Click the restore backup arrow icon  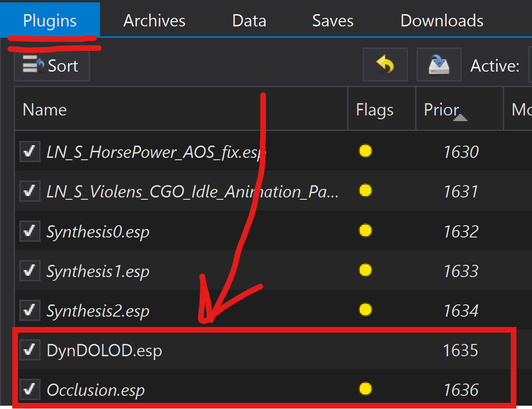[385, 65]
